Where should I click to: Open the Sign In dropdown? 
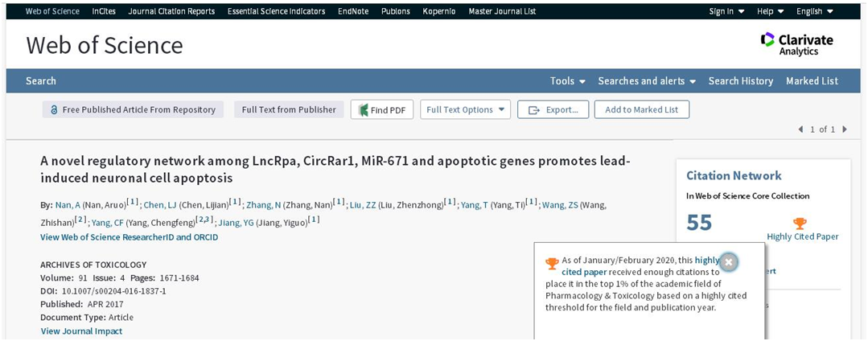tap(726, 11)
